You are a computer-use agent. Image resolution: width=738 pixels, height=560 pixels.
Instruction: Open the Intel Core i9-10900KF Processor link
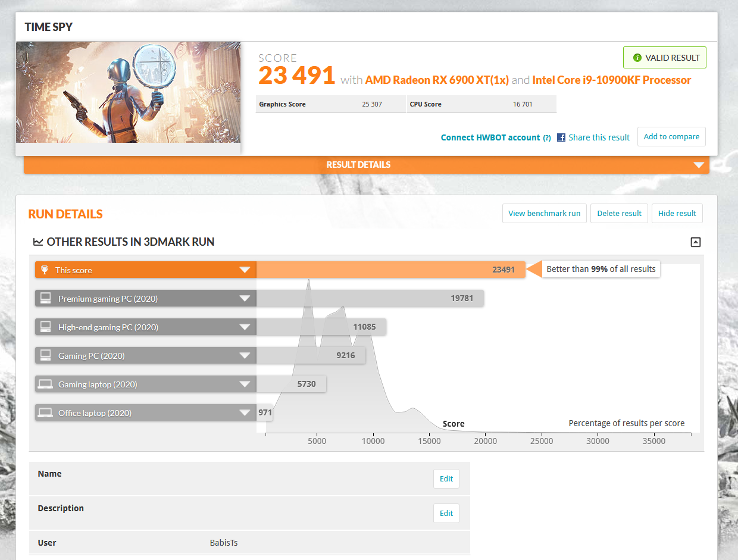pyautogui.click(x=612, y=80)
